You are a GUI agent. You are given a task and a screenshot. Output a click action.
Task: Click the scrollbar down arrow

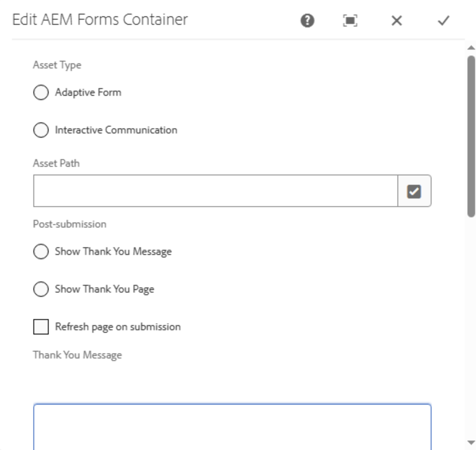pos(471,442)
